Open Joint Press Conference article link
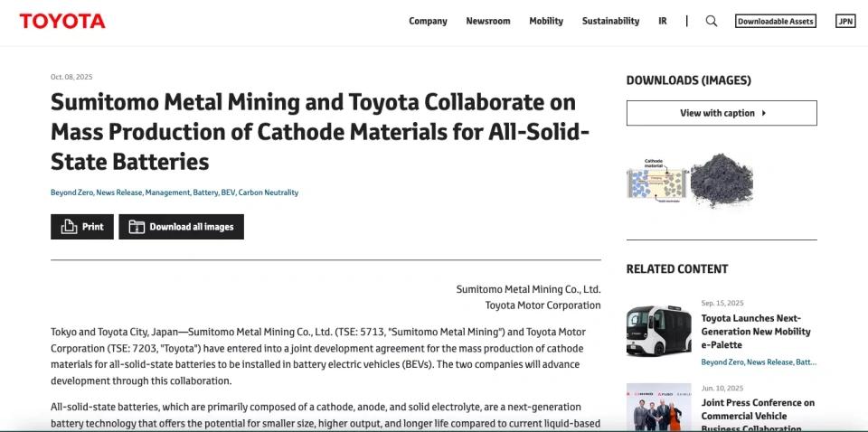868x432 pixels. 758,409
